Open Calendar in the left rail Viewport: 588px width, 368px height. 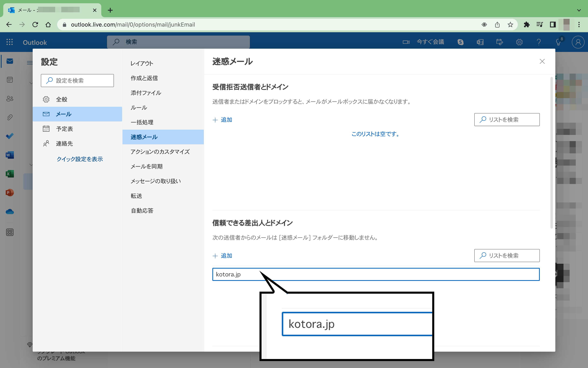(x=10, y=80)
